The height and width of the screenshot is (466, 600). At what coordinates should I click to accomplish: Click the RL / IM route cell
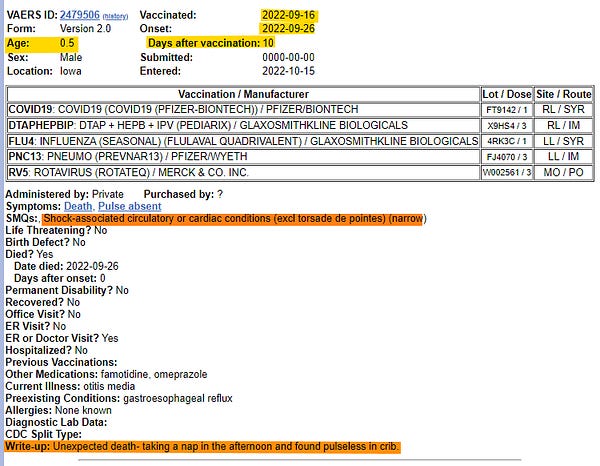click(x=564, y=125)
